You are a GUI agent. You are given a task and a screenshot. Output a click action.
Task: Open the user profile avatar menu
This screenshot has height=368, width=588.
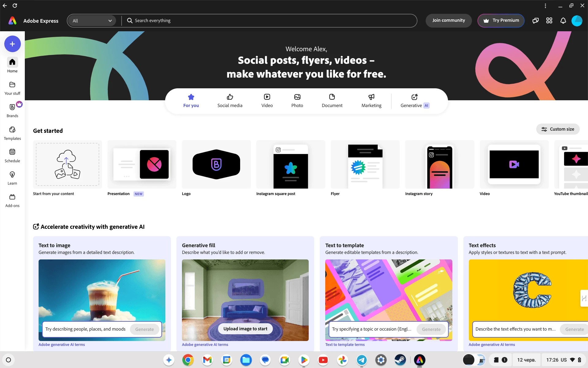pos(577,21)
